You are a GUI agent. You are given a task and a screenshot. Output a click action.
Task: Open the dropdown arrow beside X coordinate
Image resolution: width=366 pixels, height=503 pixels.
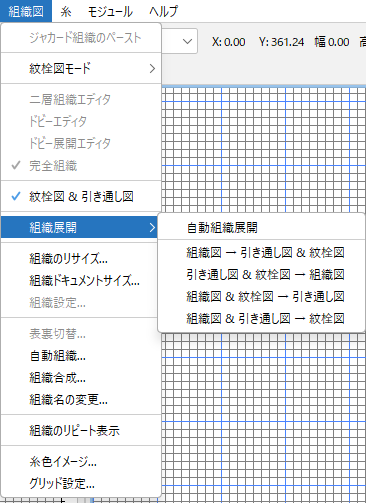point(187,42)
